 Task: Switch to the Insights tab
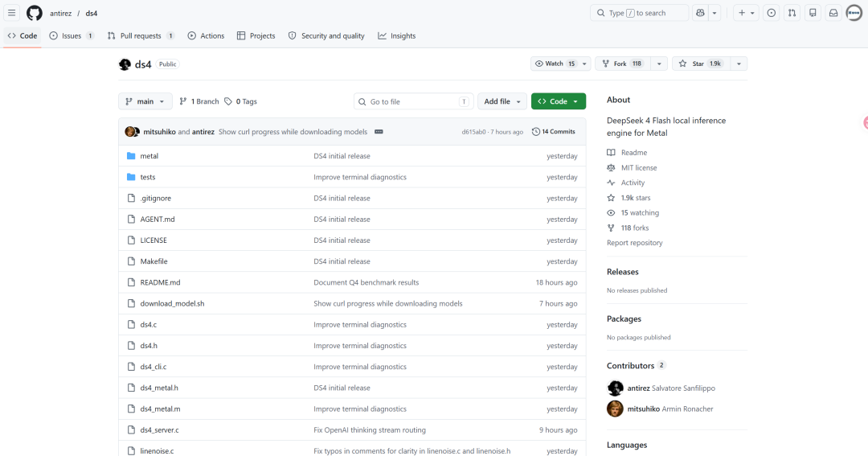(x=397, y=35)
